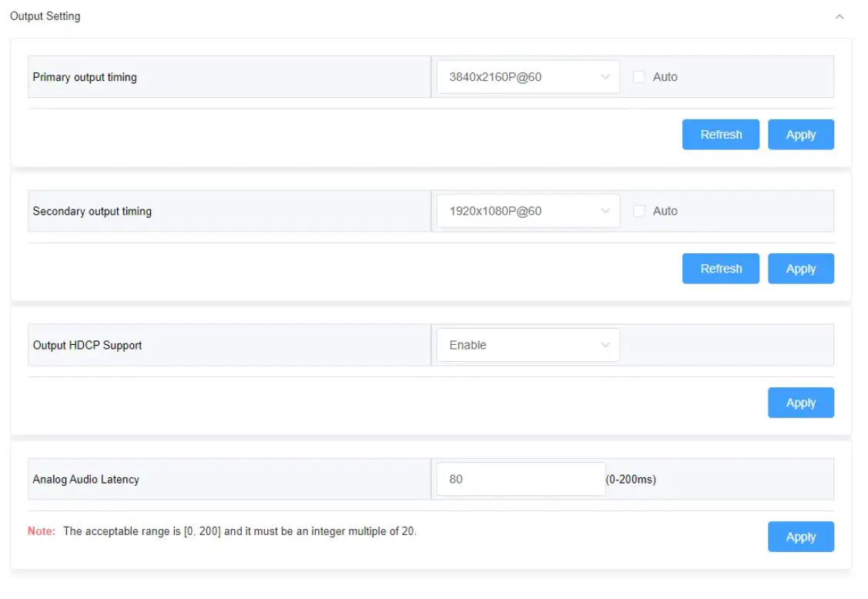
Task: Expand the Output HDCP Support dropdown
Action: (x=528, y=345)
